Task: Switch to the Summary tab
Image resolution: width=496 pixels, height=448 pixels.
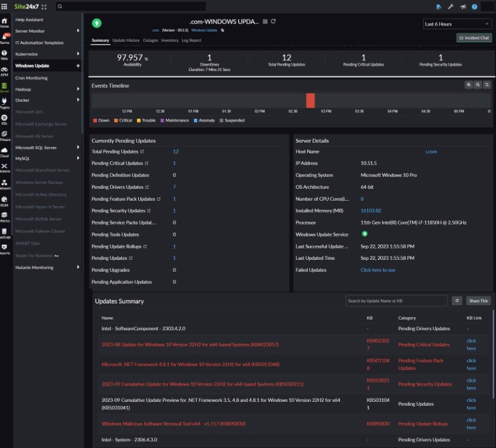Action: tap(100, 41)
